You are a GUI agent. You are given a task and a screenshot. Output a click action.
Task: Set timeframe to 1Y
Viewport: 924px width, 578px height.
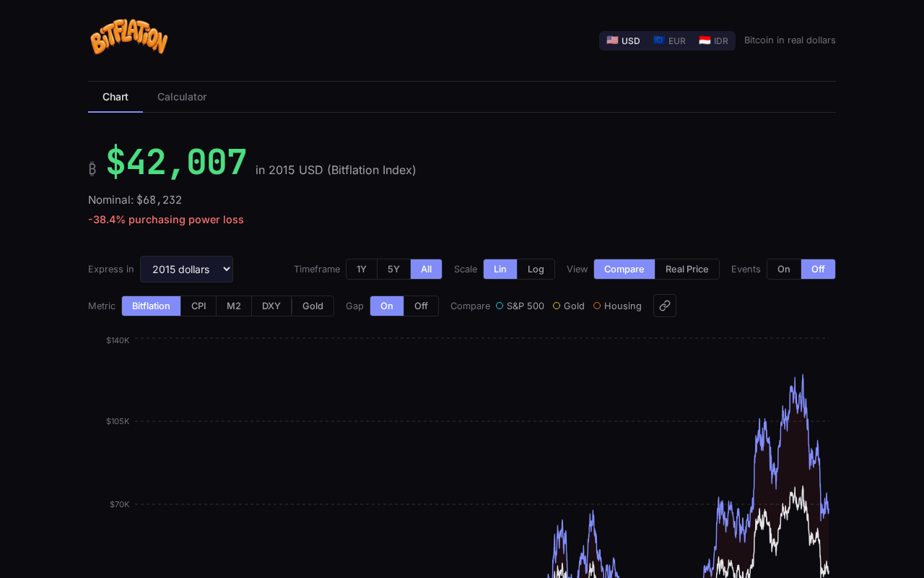tap(362, 269)
